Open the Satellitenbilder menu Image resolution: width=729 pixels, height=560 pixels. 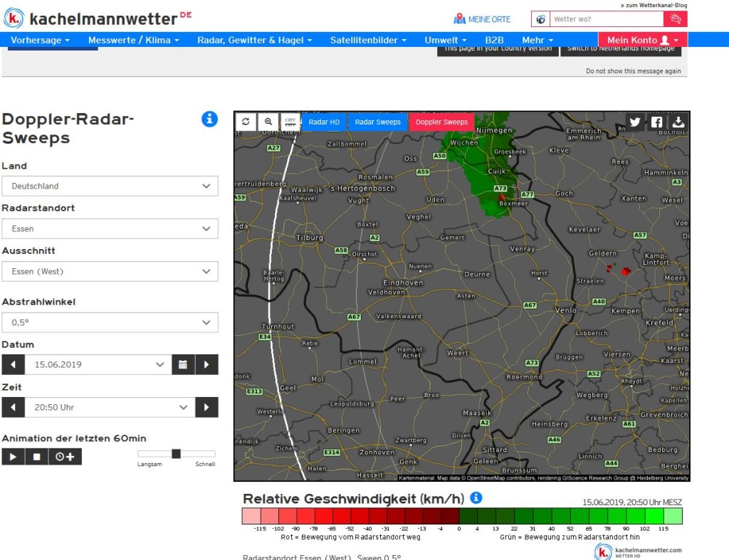[x=368, y=40]
